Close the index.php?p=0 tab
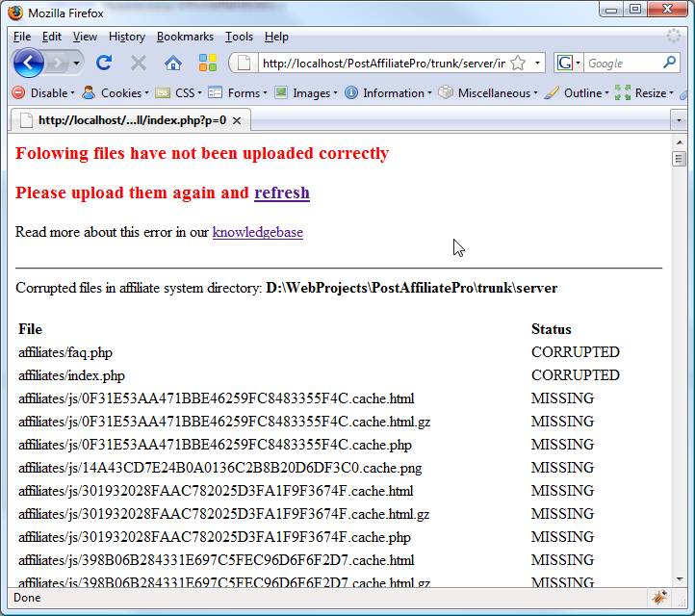The width and height of the screenshot is (695, 616). tap(237, 120)
